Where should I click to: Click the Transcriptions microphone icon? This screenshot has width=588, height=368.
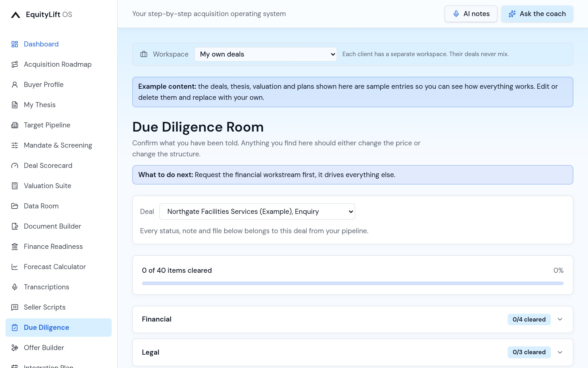pyautogui.click(x=14, y=287)
